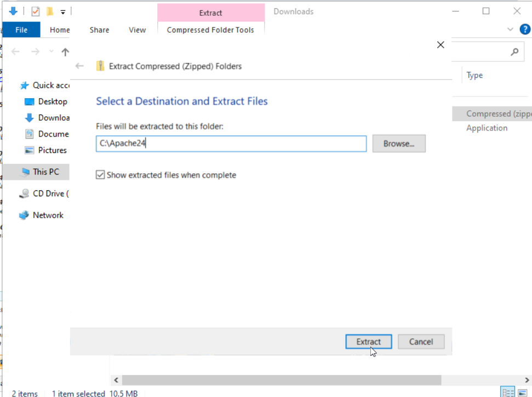Cancel the extraction wizard
The height and width of the screenshot is (397, 532).
421,342
